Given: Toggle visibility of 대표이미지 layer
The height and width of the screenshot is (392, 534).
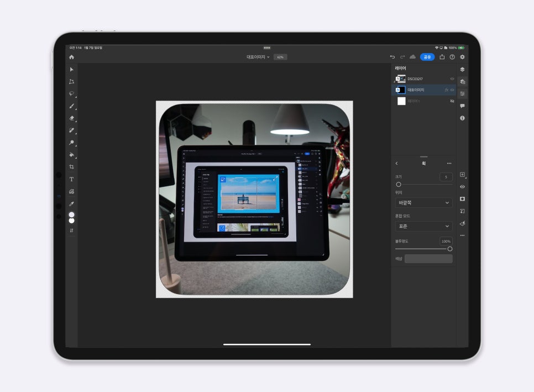Looking at the screenshot, I should [452, 90].
